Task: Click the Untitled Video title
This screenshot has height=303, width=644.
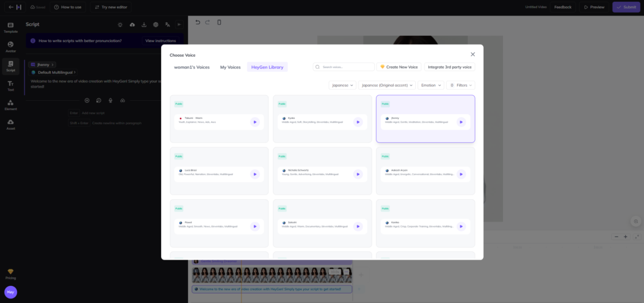Action: click(x=536, y=7)
